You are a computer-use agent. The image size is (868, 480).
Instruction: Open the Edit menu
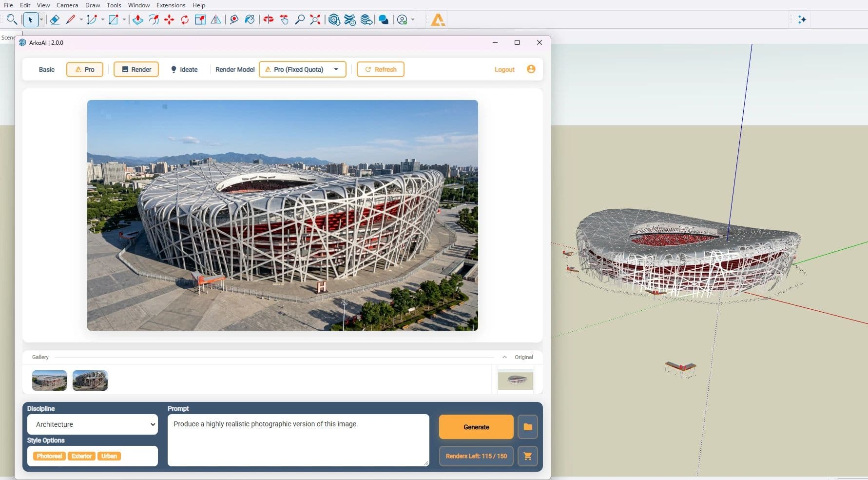click(x=25, y=5)
